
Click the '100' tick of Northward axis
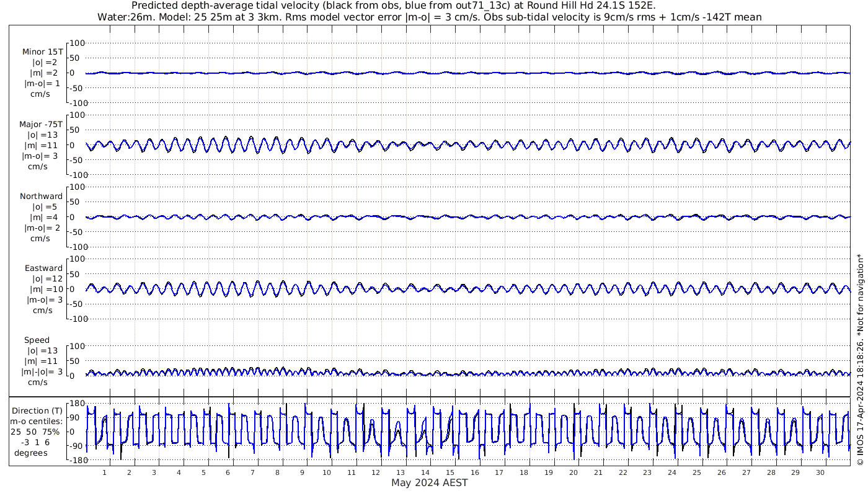[77, 187]
